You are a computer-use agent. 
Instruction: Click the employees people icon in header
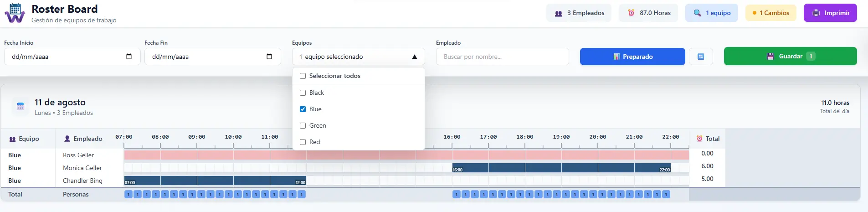click(x=559, y=13)
